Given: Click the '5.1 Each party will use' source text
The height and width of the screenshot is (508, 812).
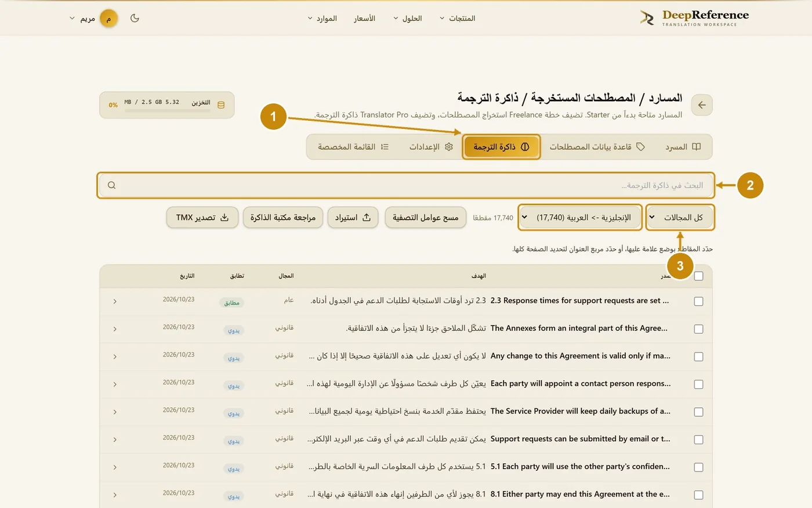Looking at the screenshot, I should pyautogui.click(x=580, y=466).
